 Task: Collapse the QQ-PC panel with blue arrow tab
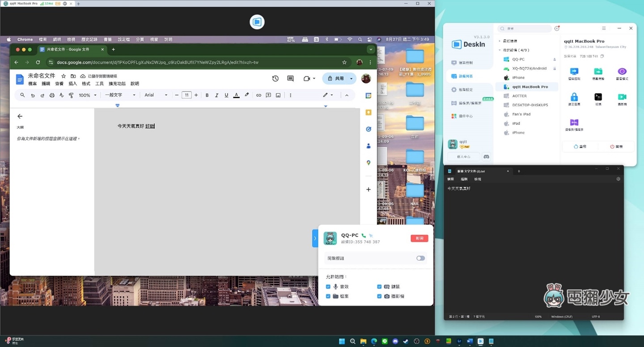click(x=315, y=238)
